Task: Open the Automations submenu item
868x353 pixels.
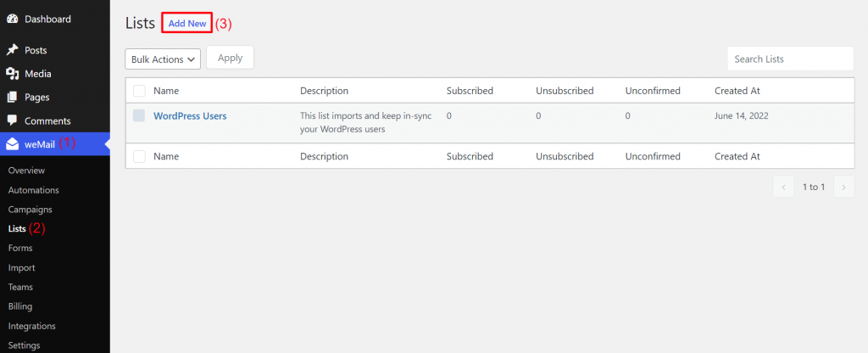Action: tap(34, 190)
